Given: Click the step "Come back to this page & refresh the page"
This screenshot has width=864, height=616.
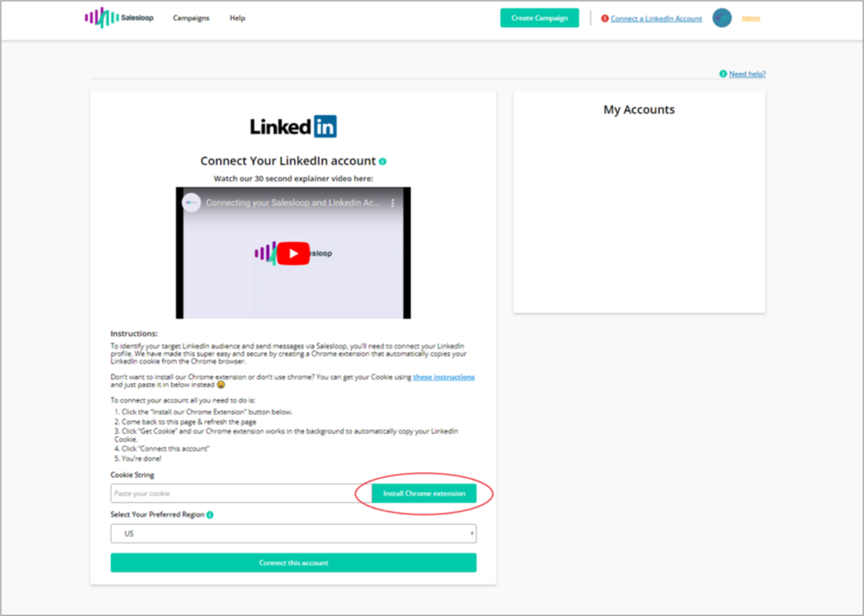Looking at the screenshot, I should [189, 422].
